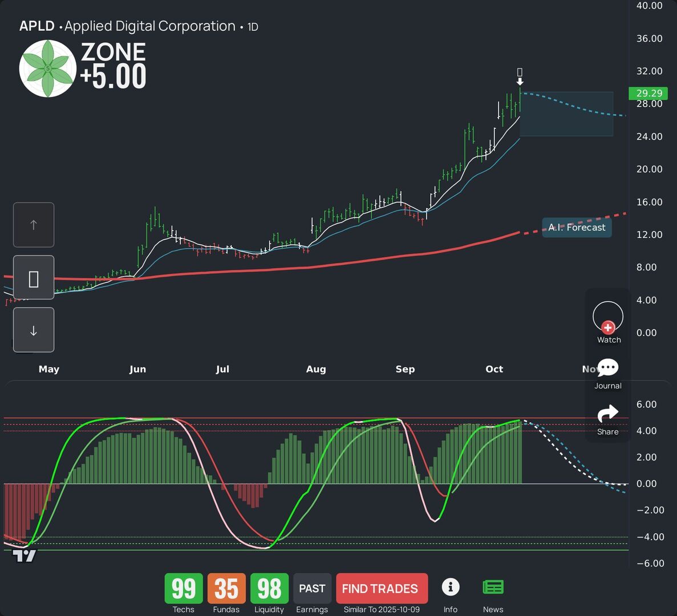Click the Liquidity score 98 badge
The height and width of the screenshot is (616, 677).
(269, 589)
